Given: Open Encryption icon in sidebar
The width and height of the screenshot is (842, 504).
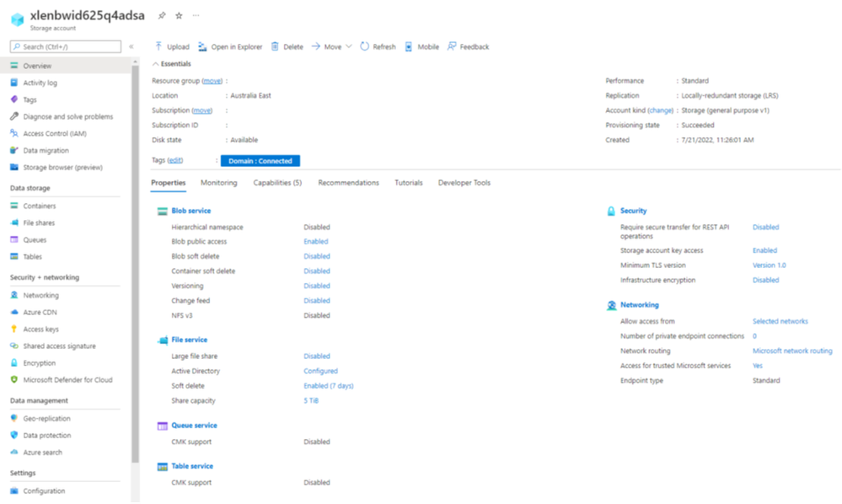Looking at the screenshot, I should 14,363.
